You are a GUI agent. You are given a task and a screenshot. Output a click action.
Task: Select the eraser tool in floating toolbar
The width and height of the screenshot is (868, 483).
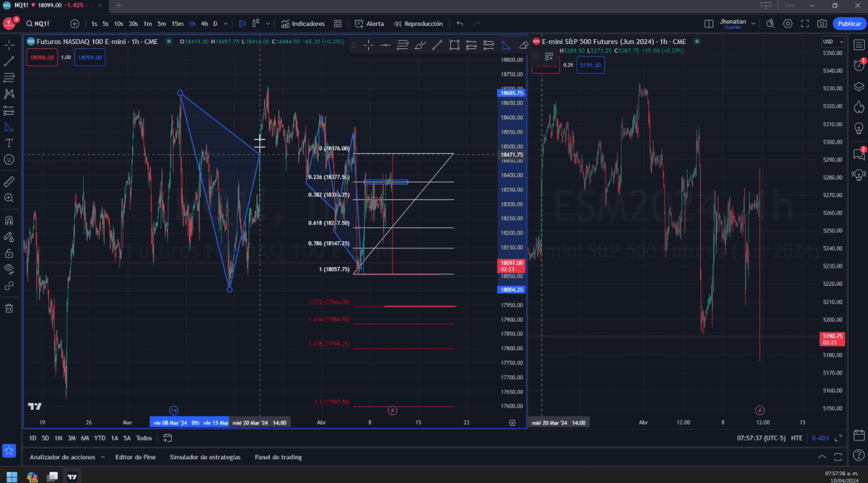[523, 45]
